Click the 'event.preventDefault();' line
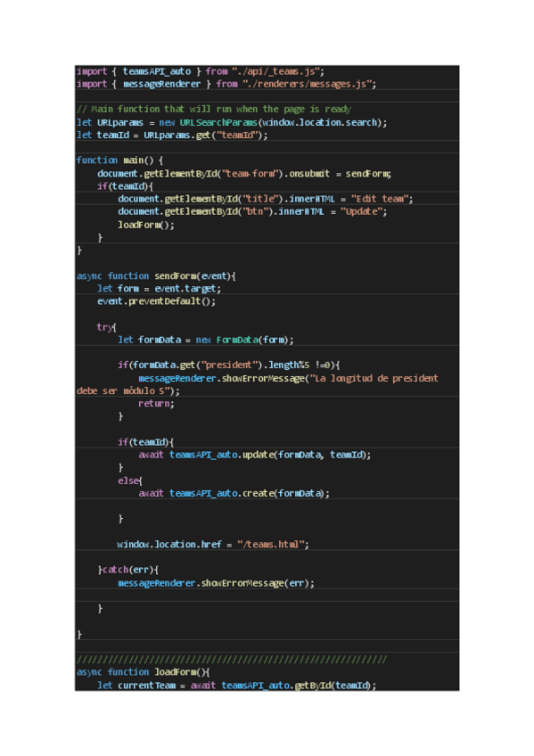 157,300
